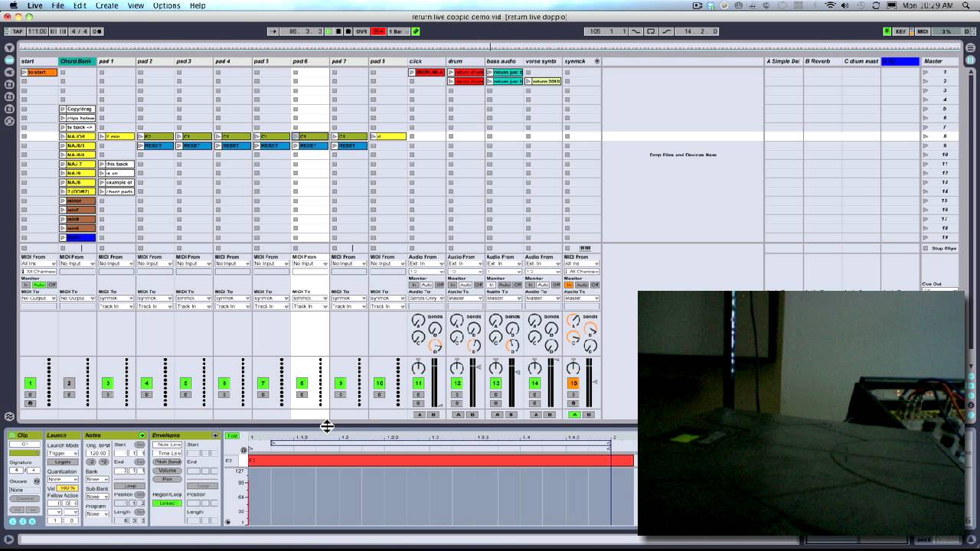Open start track's 'All Ins' MIDI From dropdown
The width and height of the screenshot is (980, 551).
pos(38,264)
